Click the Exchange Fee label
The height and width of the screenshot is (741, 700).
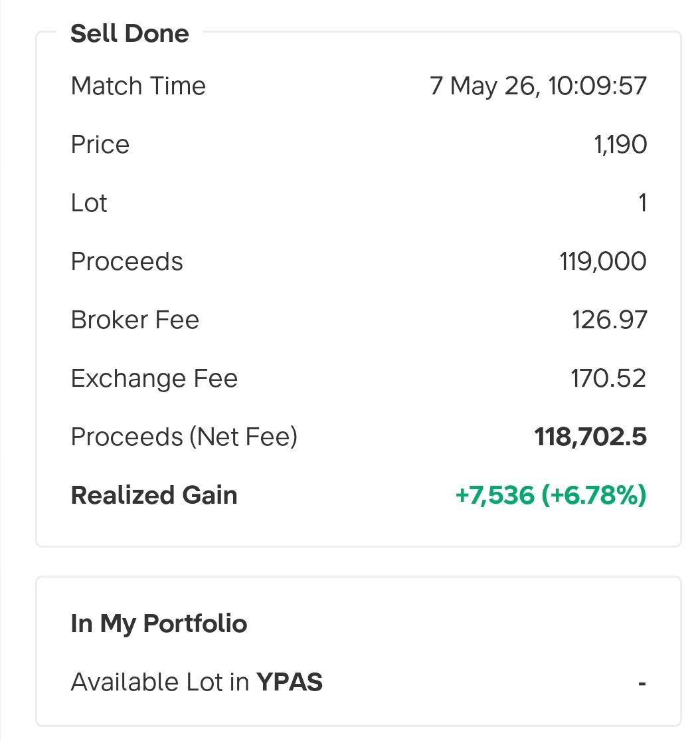coord(154,379)
